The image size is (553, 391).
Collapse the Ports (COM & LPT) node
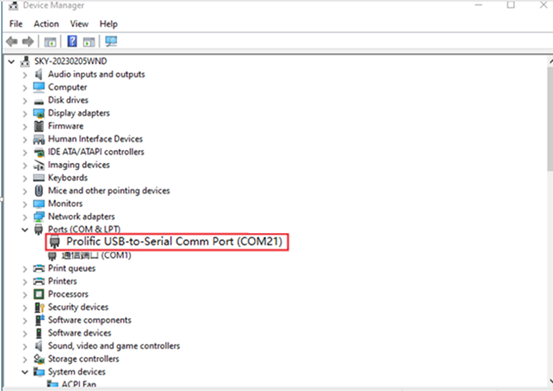click(25, 230)
